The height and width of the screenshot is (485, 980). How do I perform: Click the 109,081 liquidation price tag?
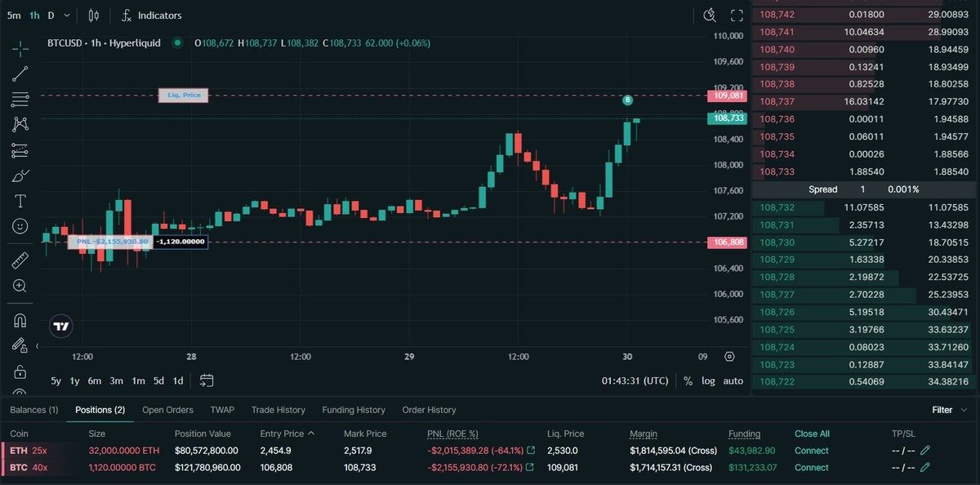[x=728, y=96]
